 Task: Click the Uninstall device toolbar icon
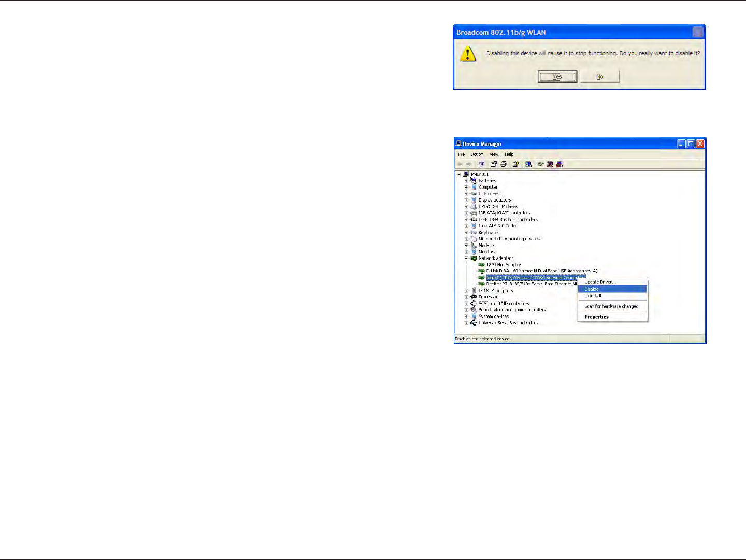tap(550, 164)
